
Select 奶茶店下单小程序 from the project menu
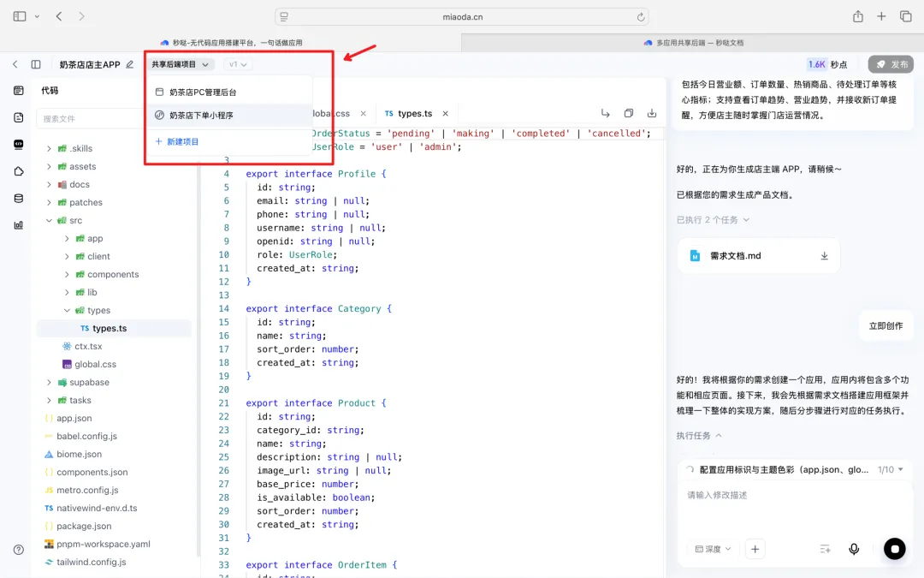228,115
